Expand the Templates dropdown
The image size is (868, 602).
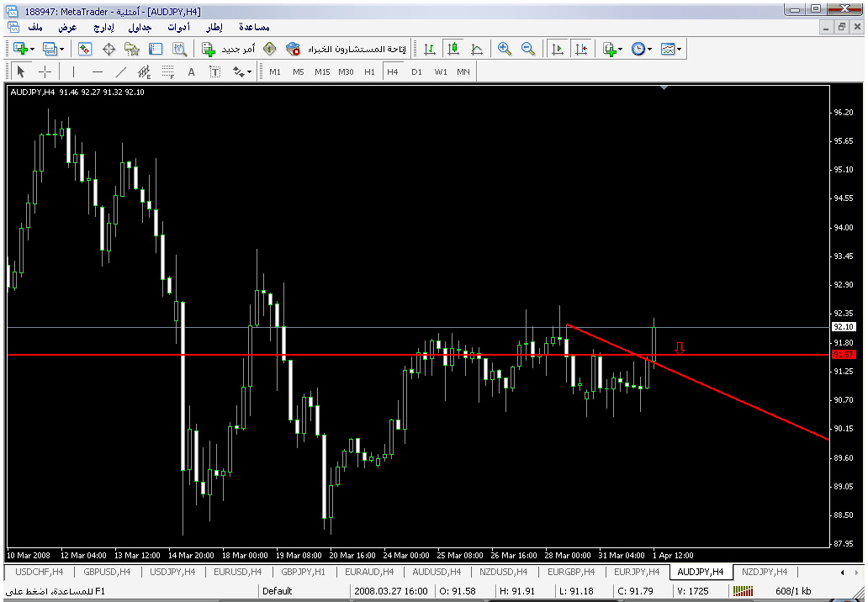(680, 50)
